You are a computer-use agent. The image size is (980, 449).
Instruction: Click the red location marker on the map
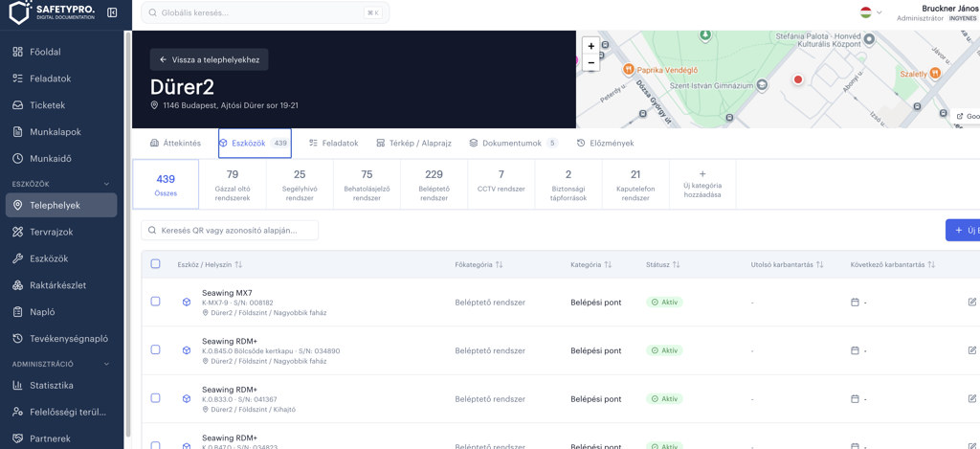point(797,79)
